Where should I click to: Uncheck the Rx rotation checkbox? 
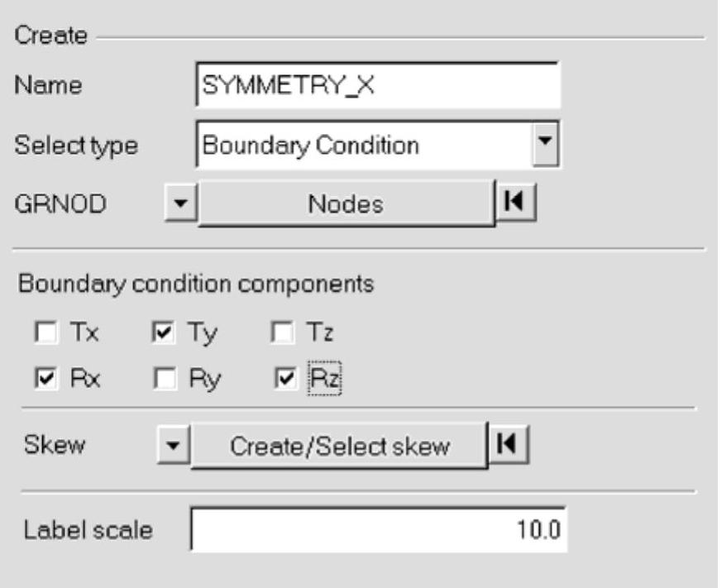44,380
